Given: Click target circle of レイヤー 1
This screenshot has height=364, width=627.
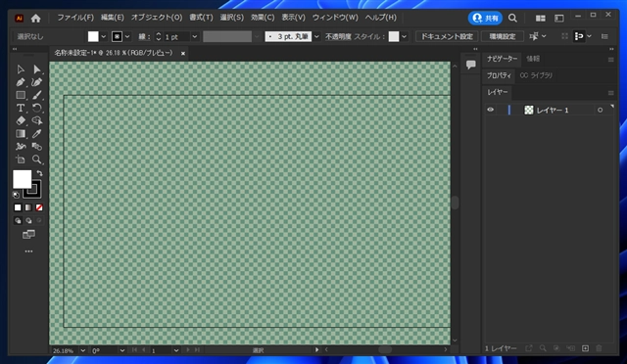Looking at the screenshot, I should (600, 110).
